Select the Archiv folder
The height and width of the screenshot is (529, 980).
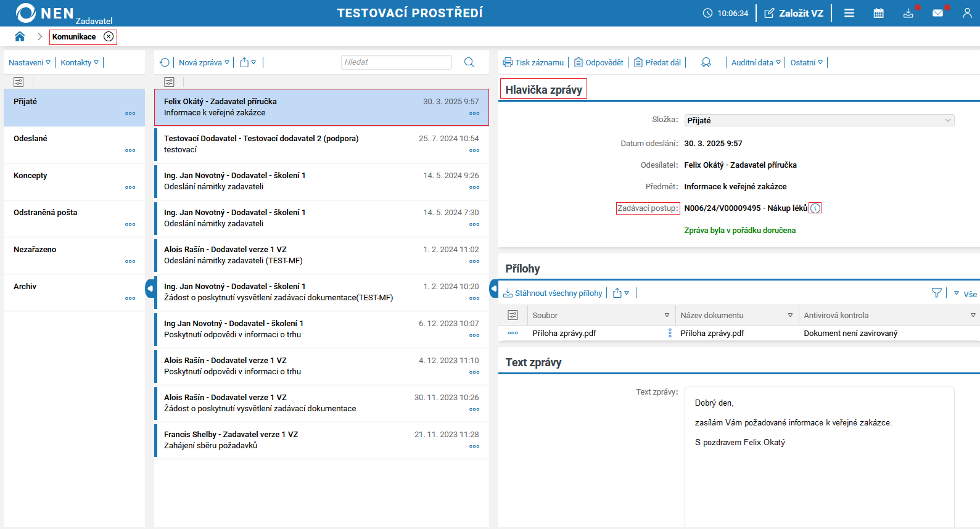point(74,293)
